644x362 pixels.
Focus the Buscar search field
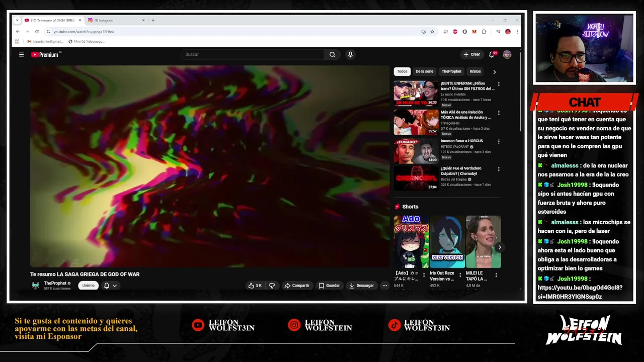[253, 54]
